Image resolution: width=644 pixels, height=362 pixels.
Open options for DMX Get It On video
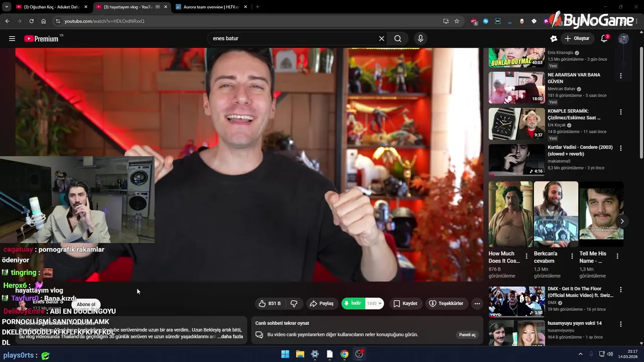coord(620,290)
